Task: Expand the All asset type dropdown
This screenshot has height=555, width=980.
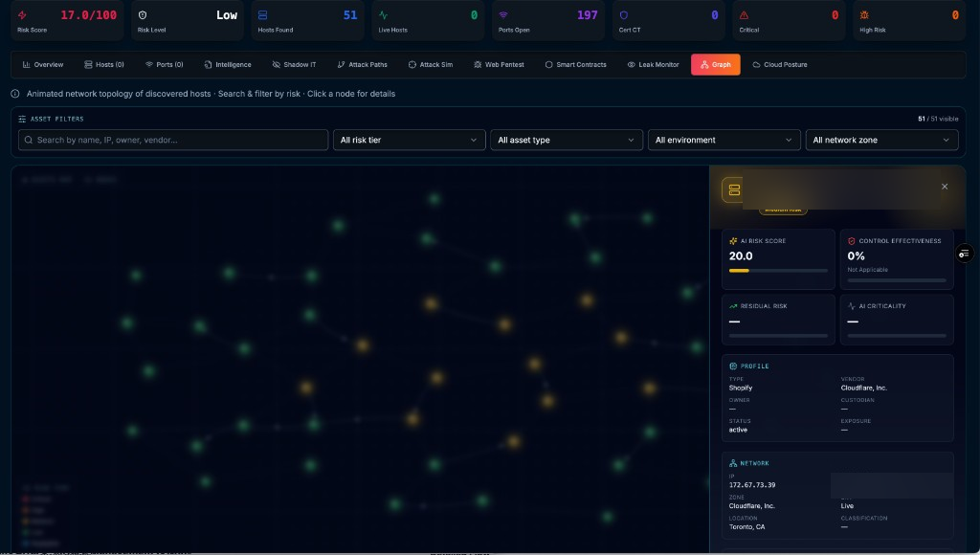Action: pyautogui.click(x=567, y=140)
